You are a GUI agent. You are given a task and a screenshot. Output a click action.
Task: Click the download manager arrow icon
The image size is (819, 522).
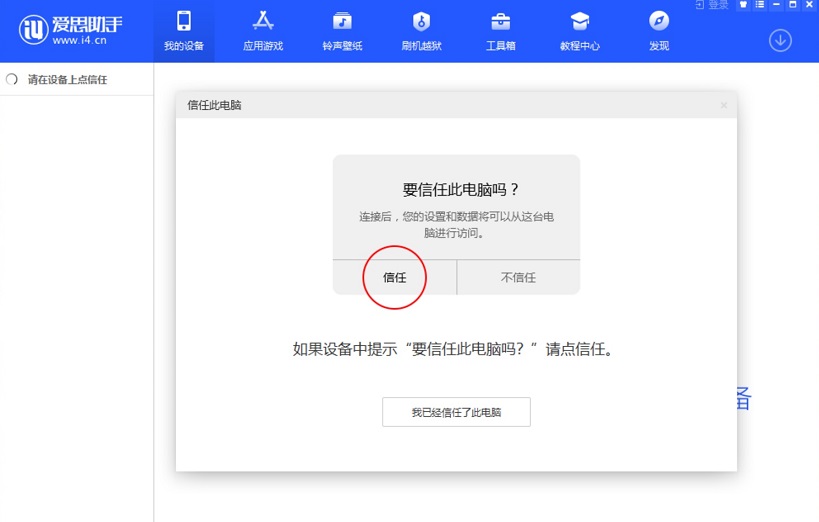(780, 40)
